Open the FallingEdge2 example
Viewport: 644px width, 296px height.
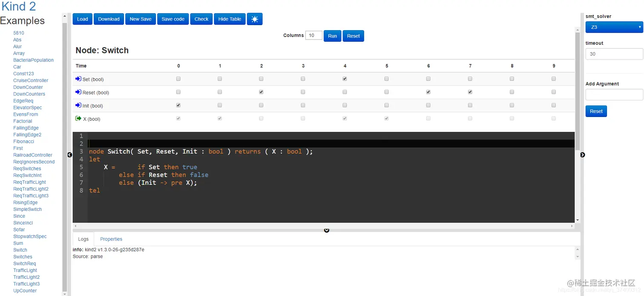pos(27,135)
